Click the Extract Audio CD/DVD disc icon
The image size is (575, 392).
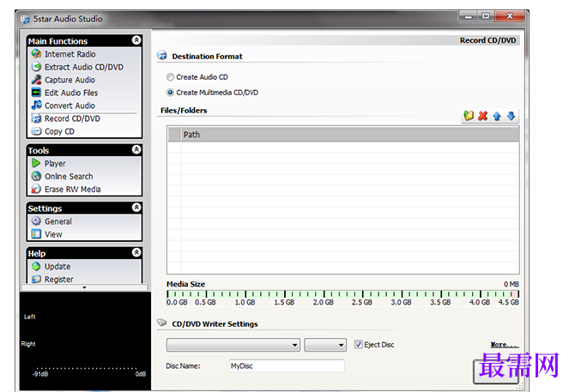click(x=36, y=67)
